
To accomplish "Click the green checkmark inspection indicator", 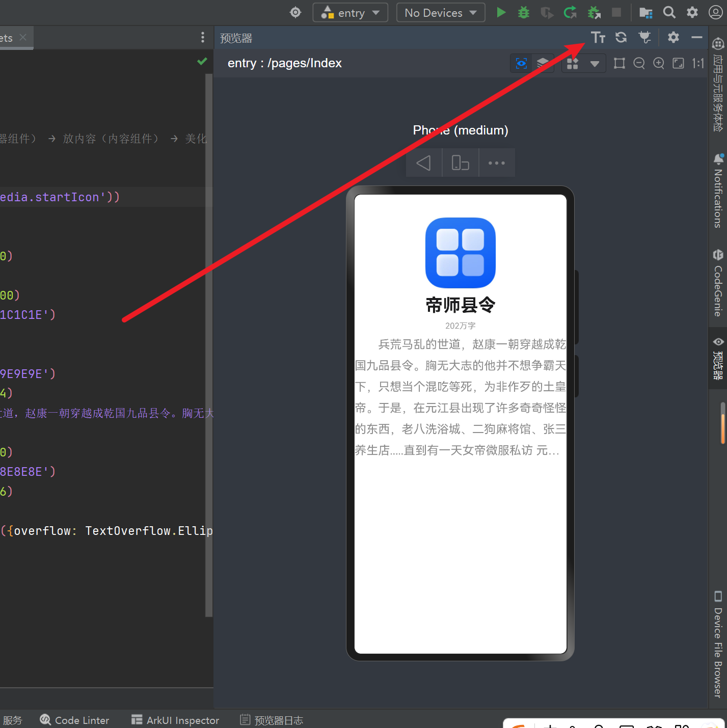I will (202, 62).
